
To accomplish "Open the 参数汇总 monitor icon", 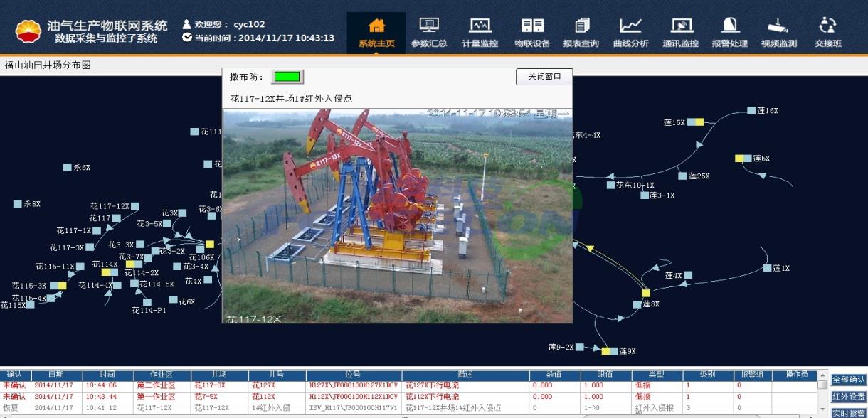I will tap(429, 26).
